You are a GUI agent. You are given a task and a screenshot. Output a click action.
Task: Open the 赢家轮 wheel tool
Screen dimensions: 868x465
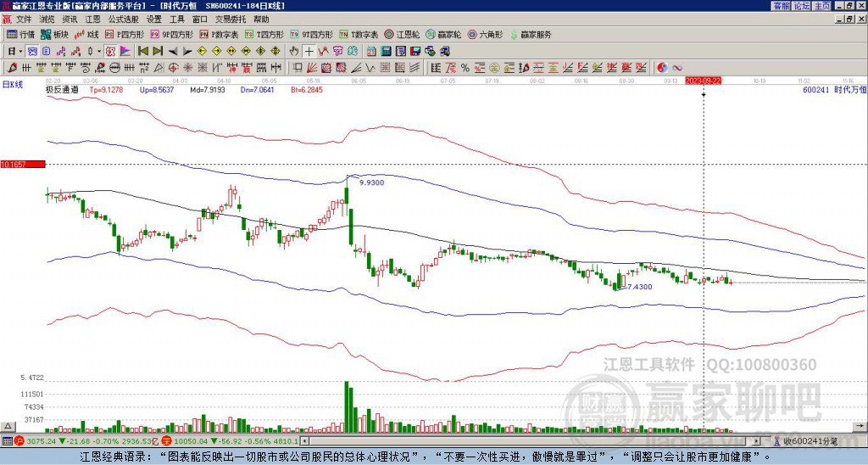coord(443,34)
